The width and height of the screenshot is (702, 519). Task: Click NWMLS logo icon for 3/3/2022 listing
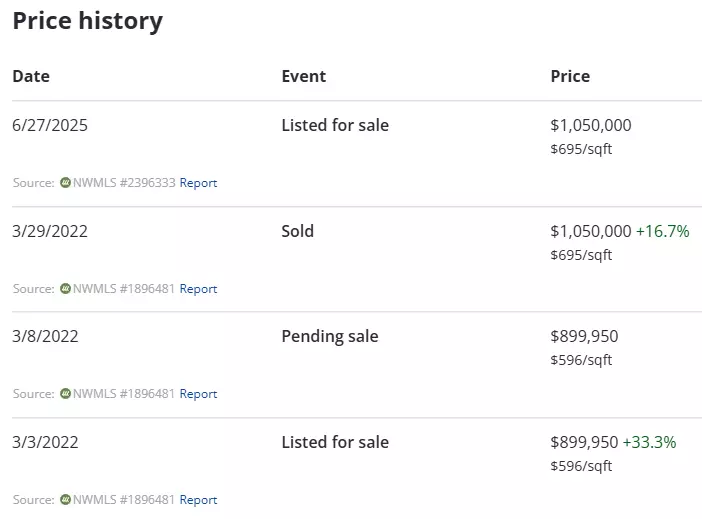65,499
